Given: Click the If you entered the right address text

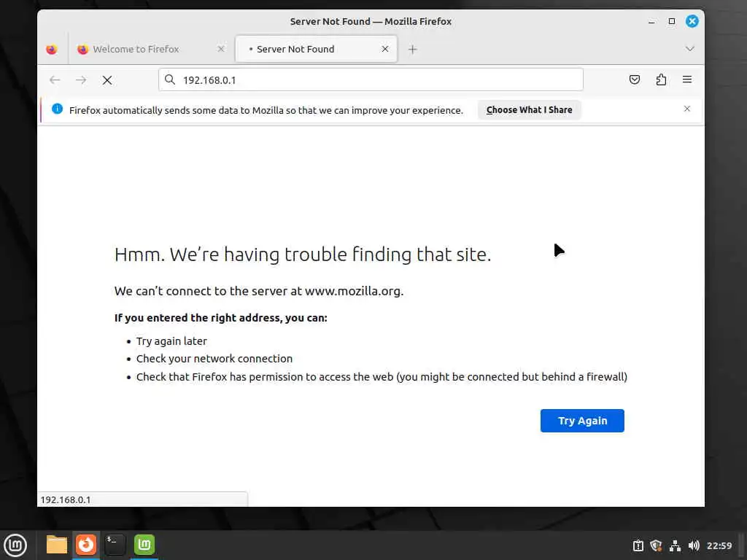Looking at the screenshot, I should (x=220, y=318).
